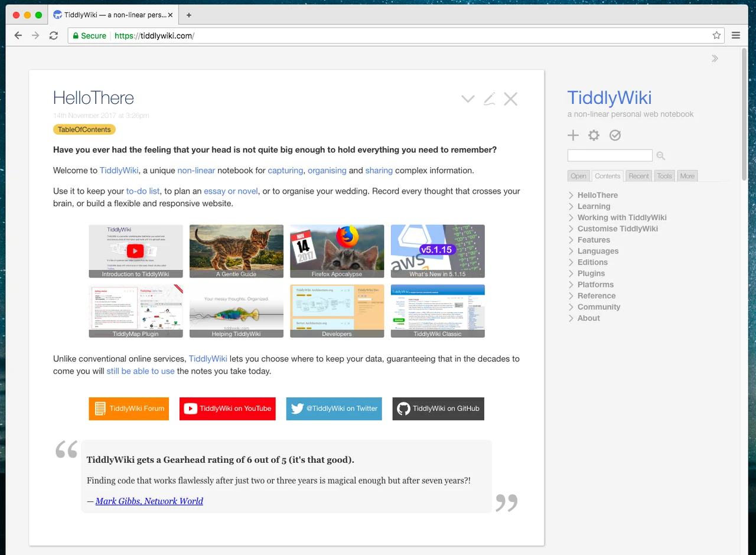Viewport: 756px width, 555px height.
Task: Expand the Plugins contents entry
Action: click(571, 274)
